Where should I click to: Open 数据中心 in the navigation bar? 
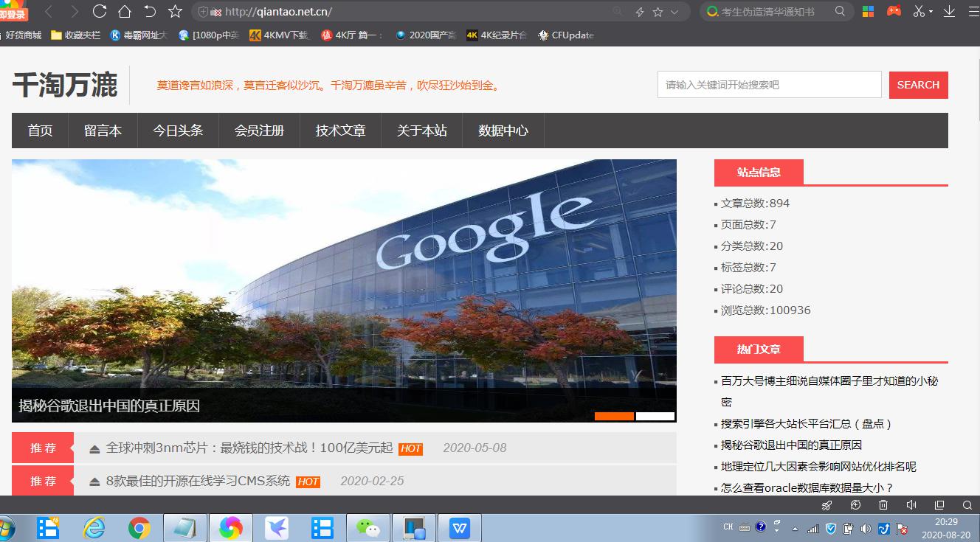tap(503, 131)
